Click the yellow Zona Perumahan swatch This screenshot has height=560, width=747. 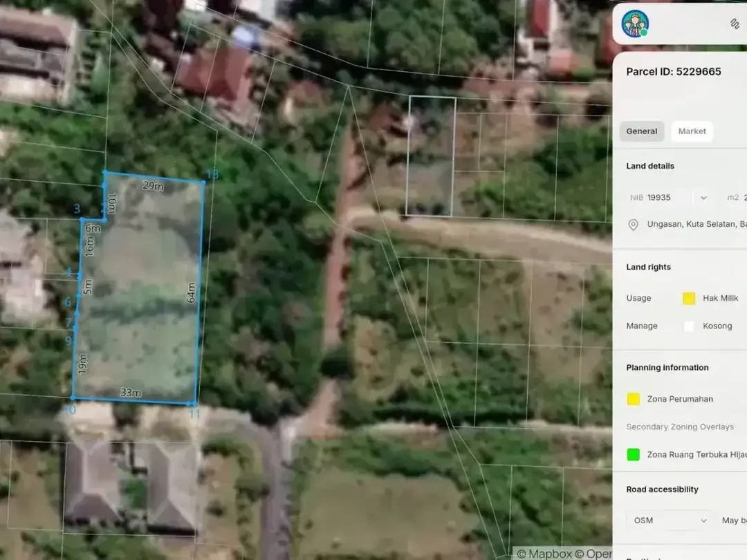tap(633, 399)
